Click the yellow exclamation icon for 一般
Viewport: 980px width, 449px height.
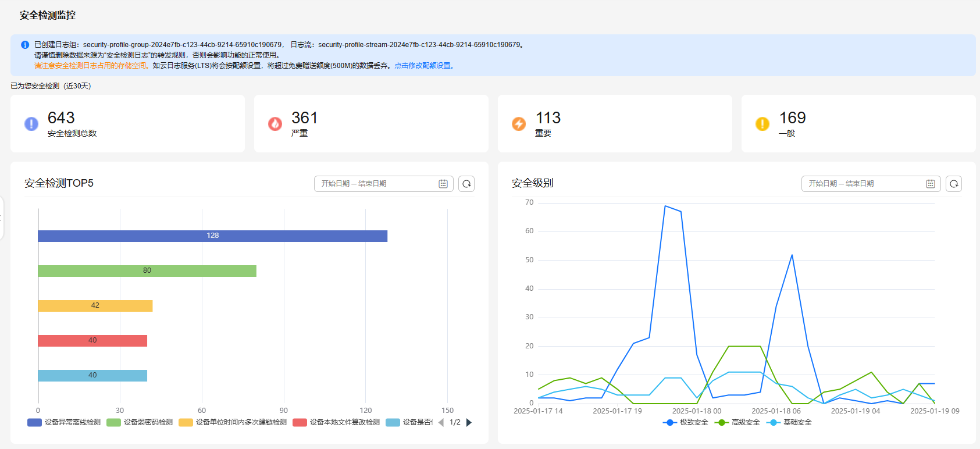point(762,124)
